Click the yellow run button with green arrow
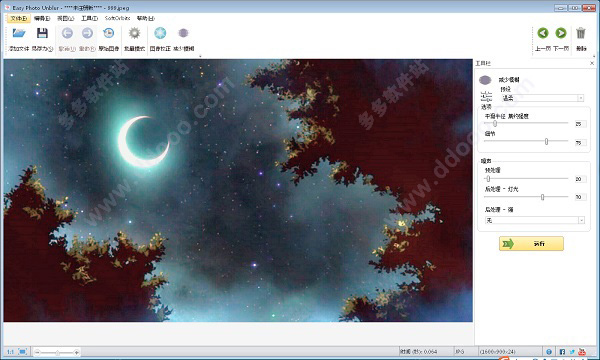 coord(531,244)
